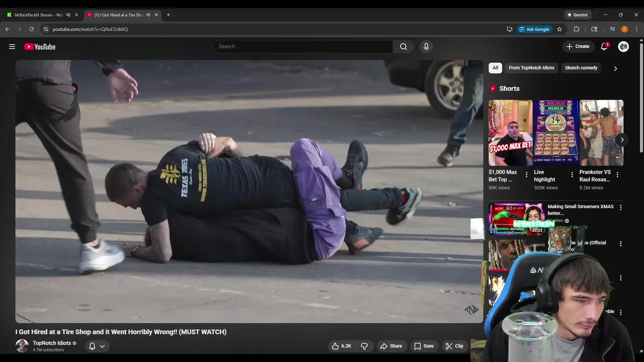Screen dimensions: 644x362
Task: Select the All filter chip
Action: [x=495, y=68]
